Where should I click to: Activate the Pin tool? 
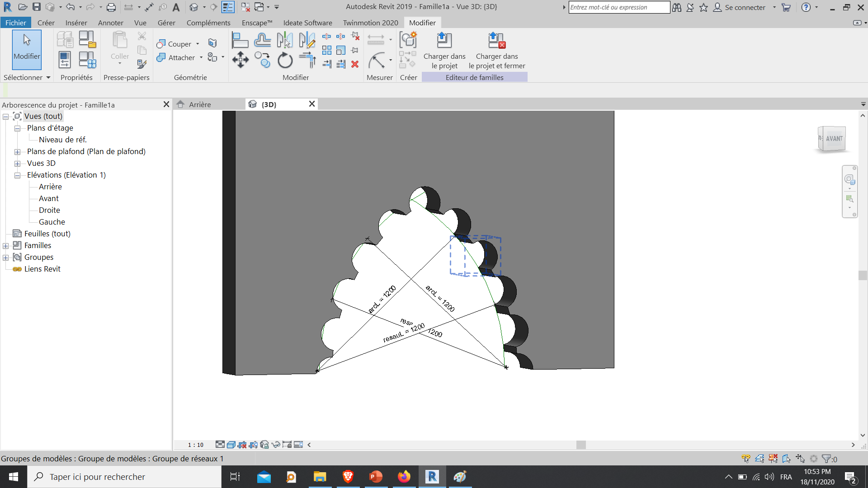pos(355,50)
